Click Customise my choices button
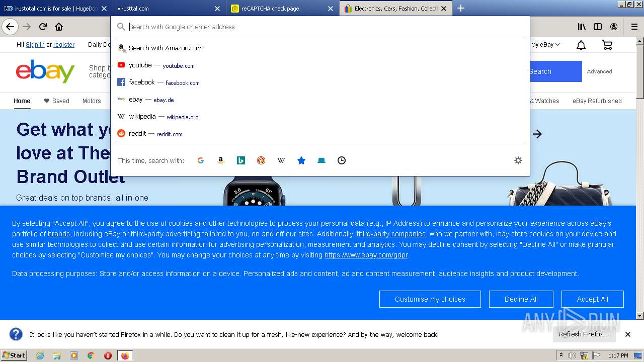Viewport: 644px width, 362px height. tap(430, 299)
